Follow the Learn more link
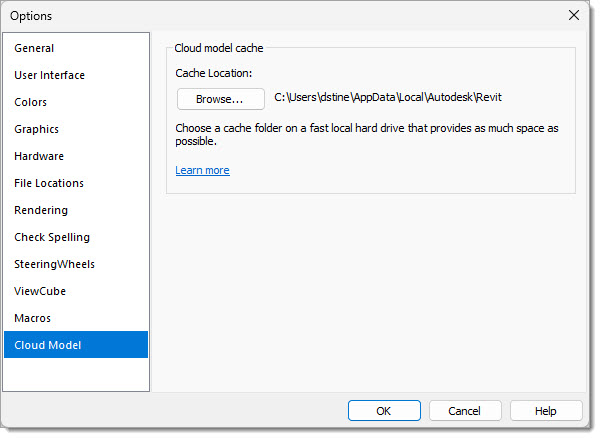 (x=202, y=170)
